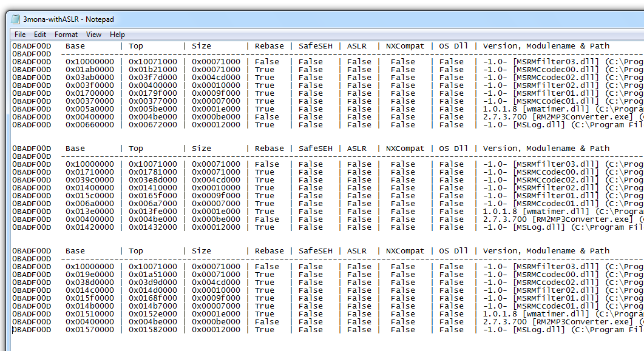
Task: Click top address 0x0179f000
Action: click(153, 93)
